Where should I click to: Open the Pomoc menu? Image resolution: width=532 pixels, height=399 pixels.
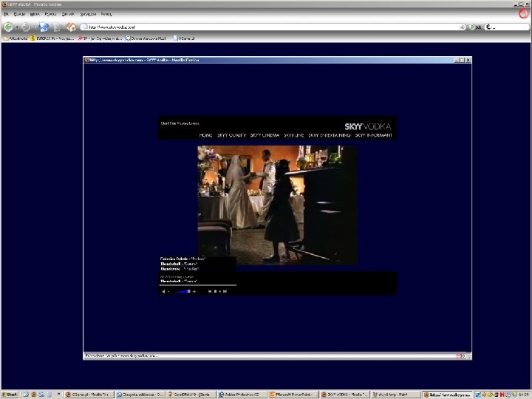pos(106,14)
